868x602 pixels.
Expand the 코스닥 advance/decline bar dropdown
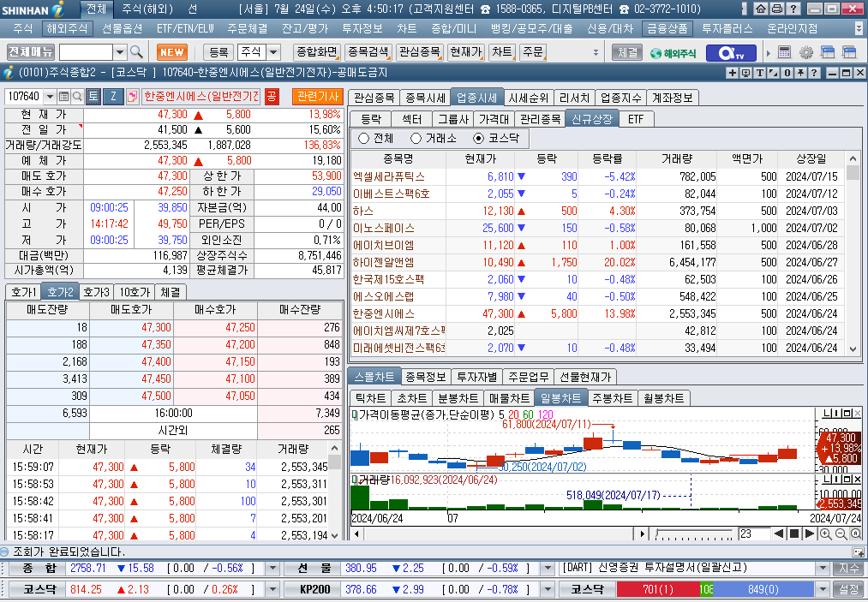(x=823, y=589)
